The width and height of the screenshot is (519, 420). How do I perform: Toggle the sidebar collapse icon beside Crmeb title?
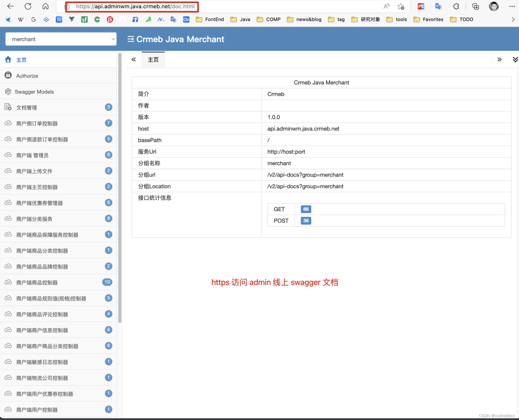[x=130, y=39]
